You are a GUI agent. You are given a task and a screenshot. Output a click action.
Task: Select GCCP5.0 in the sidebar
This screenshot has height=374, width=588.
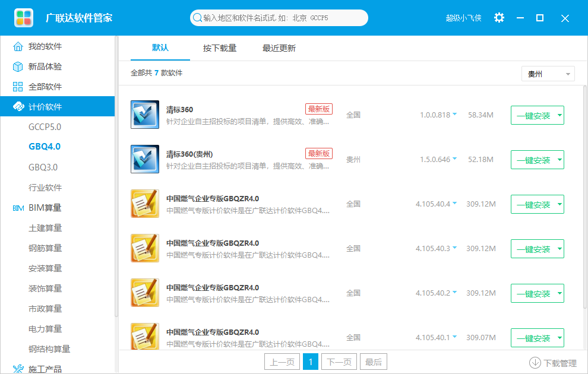[x=45, y=127]
